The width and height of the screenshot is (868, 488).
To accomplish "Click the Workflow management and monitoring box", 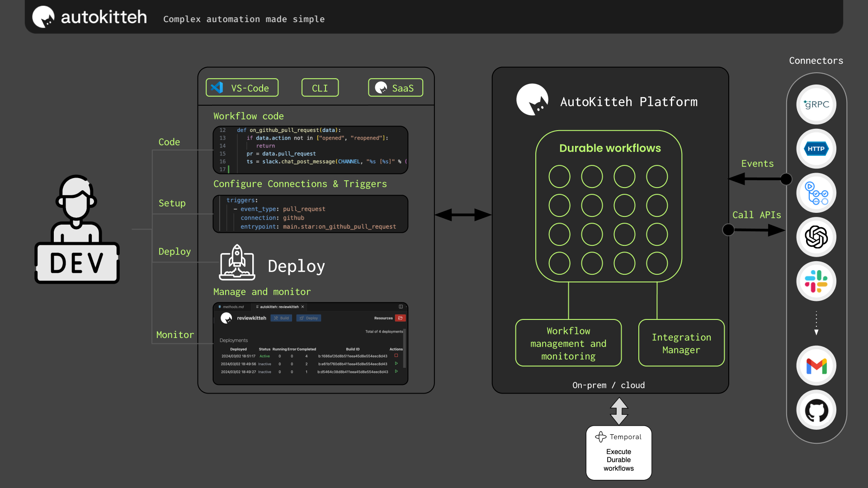I will click(x=568, y=343).
